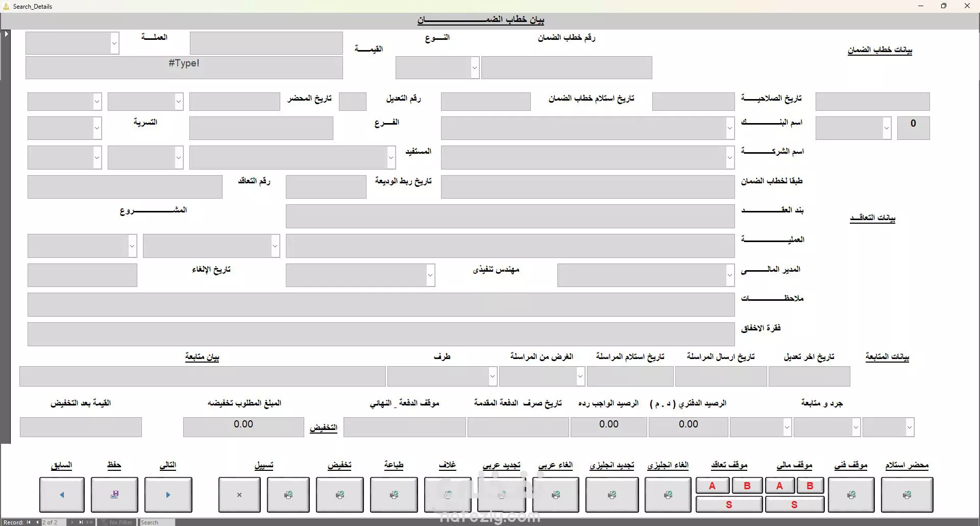Click the #Type! error field
Viewport: 980px width, 526px height.
184,67
